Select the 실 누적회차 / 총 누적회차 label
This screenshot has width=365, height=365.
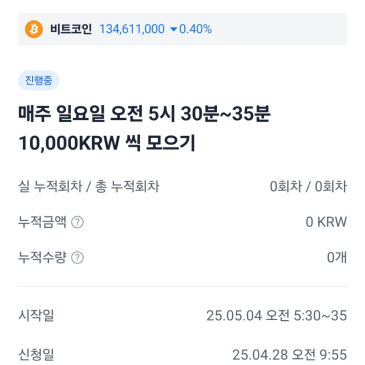point(89,186)
